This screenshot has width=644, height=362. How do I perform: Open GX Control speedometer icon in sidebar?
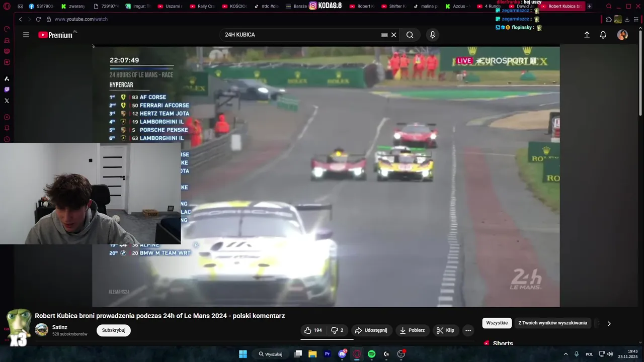(x=7, y=29)
